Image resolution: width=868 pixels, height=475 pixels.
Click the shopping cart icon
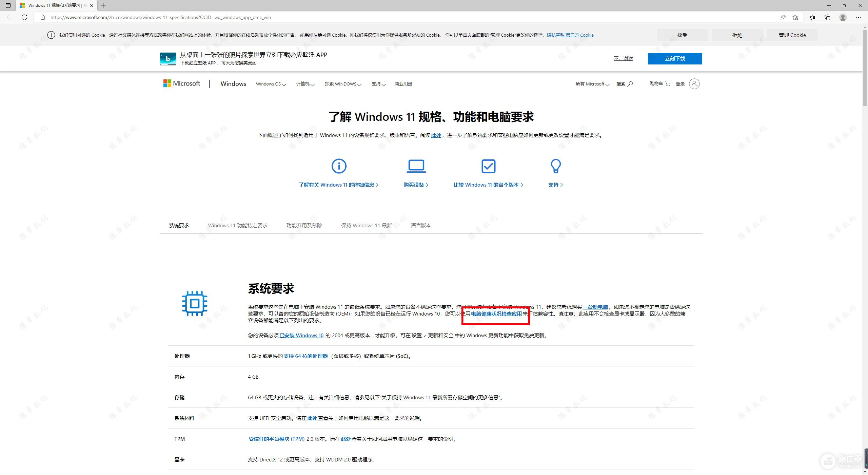coord(668,83)
